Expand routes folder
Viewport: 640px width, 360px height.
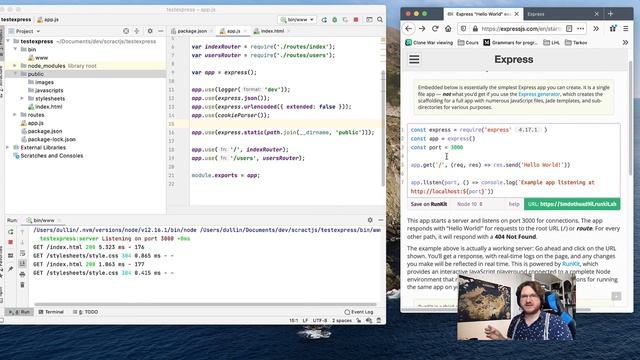pyautogui.click(x=16, y=115)
